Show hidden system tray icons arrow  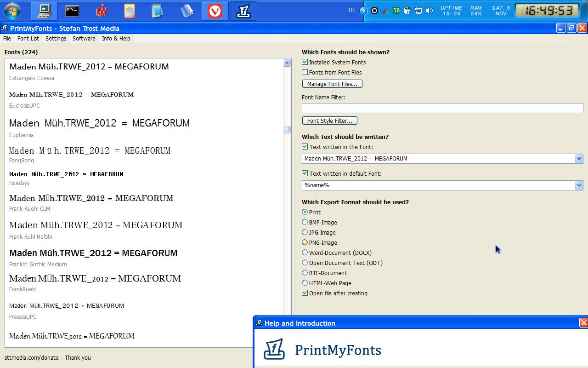coord(364,11)
